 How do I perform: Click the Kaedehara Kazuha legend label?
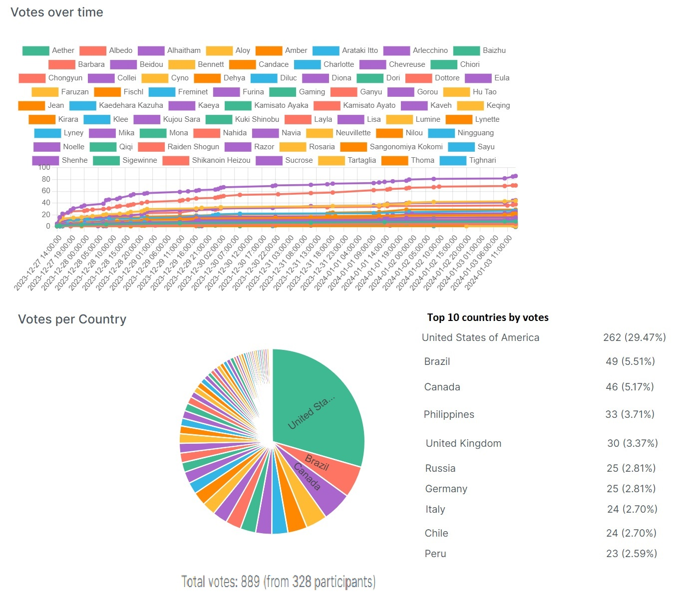[131, 105]
